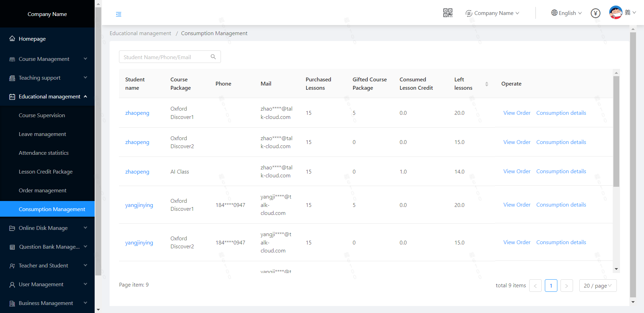The image size is (644, 313).
Task: View Order for zhaopeng's AI Class
Action: (x=517, y=171)
